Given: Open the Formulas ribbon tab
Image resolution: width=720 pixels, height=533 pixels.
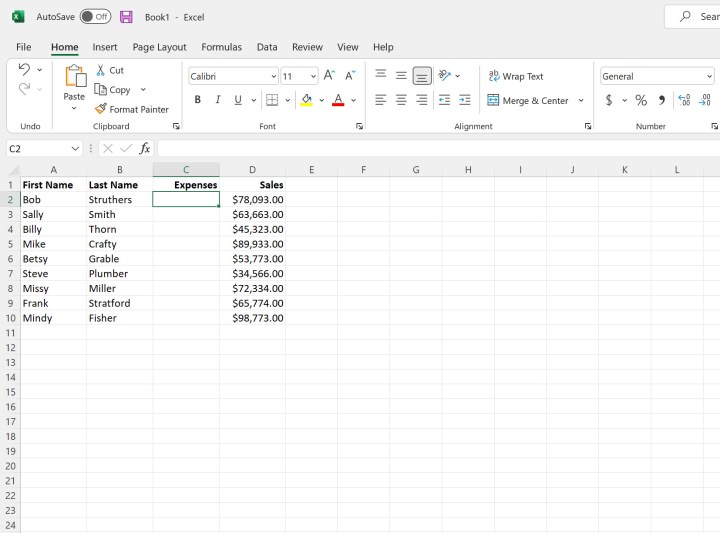Looking at the screenshot, I should point(221,47).
